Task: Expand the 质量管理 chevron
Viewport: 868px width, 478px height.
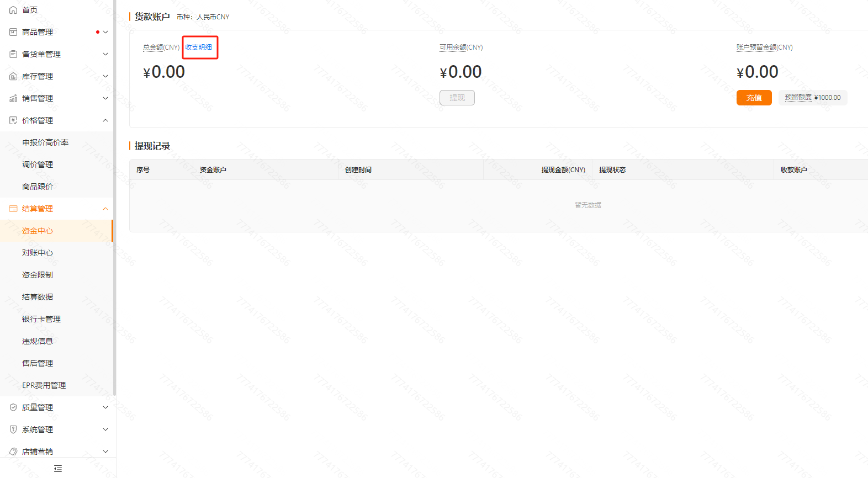Action: (105, 407)
